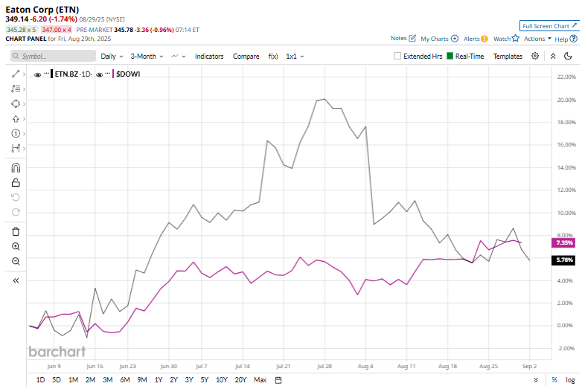This screenshot has height=392, width=582.
Task: Click the 7.35% price label on axis
Action: (564, 242)
